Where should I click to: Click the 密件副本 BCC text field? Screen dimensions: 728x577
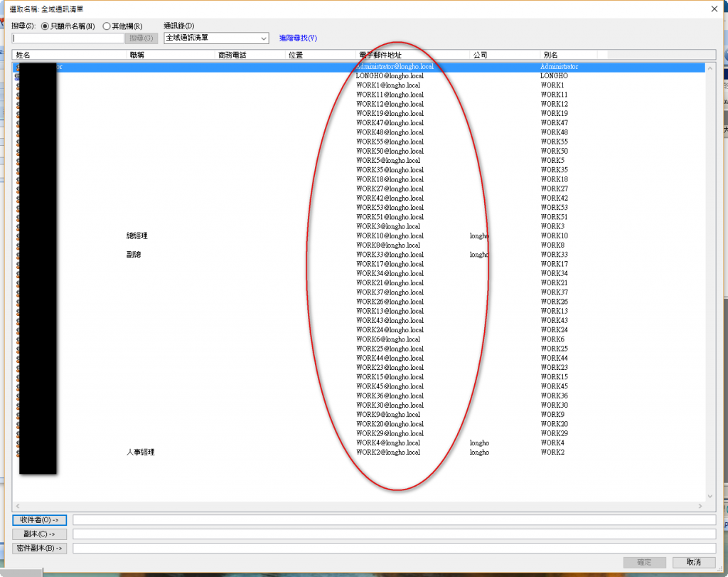coord(394,549)
